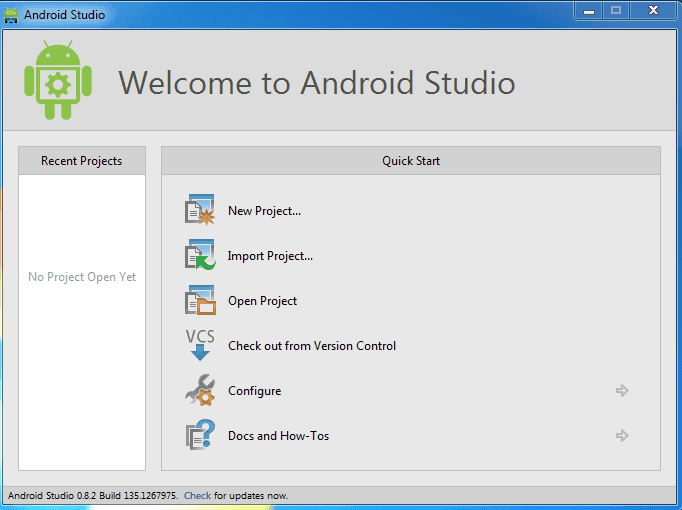Click the Welcome to Android Studio heading
Image resolution: width=682 pixels, height=510 pixels.
[317, 83]
